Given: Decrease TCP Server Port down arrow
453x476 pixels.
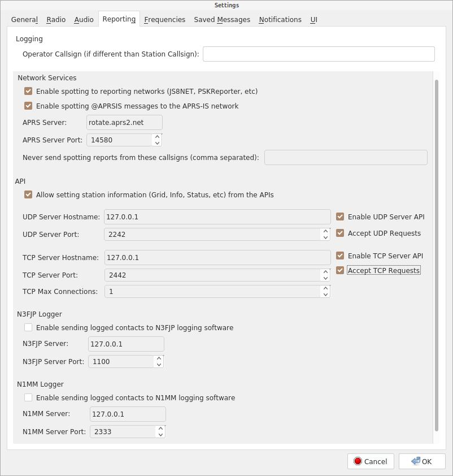Looking at the screenshot, I should [325, 278].
